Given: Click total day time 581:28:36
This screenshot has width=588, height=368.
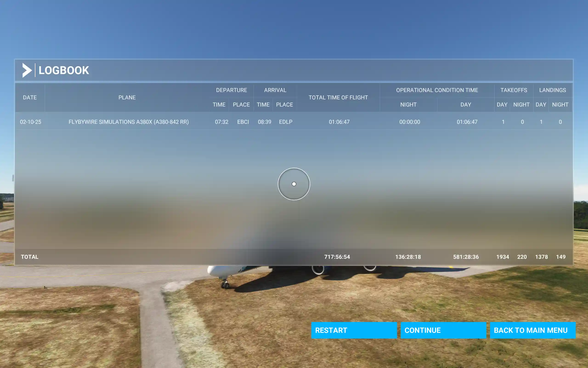Looking at the screenshot, I should pos(466,257).
